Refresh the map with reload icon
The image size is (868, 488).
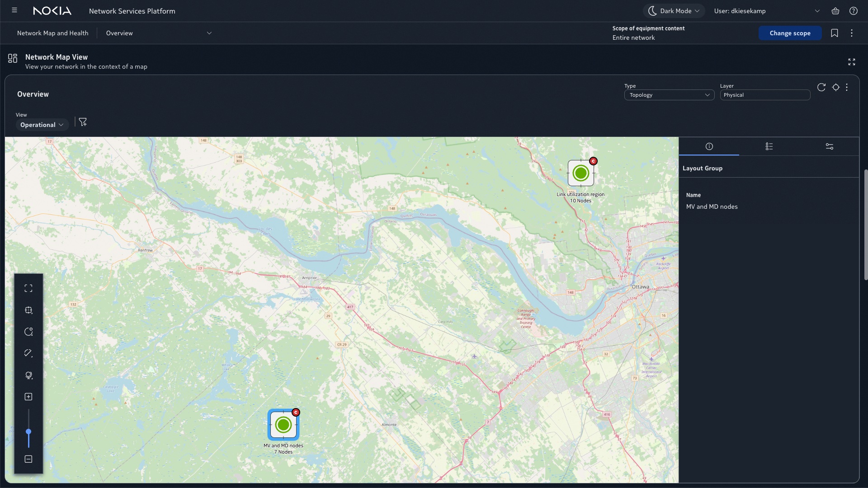pos(821,87)
